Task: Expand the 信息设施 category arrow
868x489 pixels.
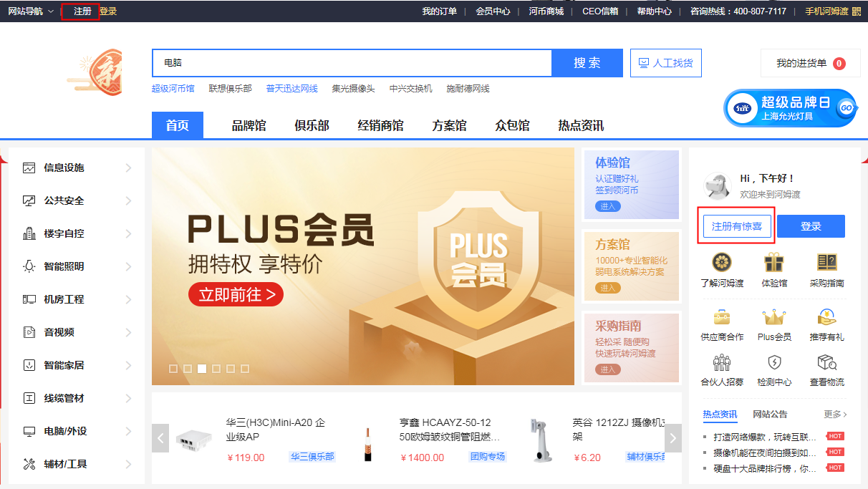Action: click(129, 168)
